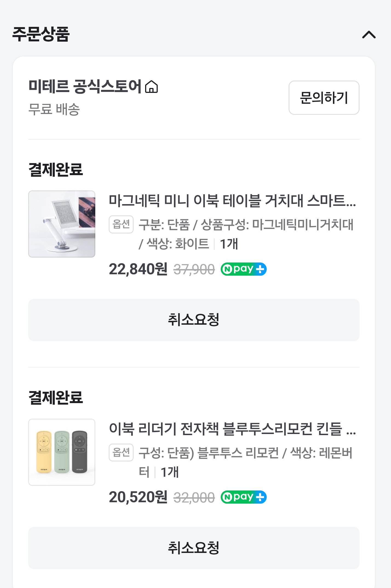Open the 마그네틱 미니 이북 테이블 거치대 product title
Viewport: 391px width, 588px height.
click(232, 201)
